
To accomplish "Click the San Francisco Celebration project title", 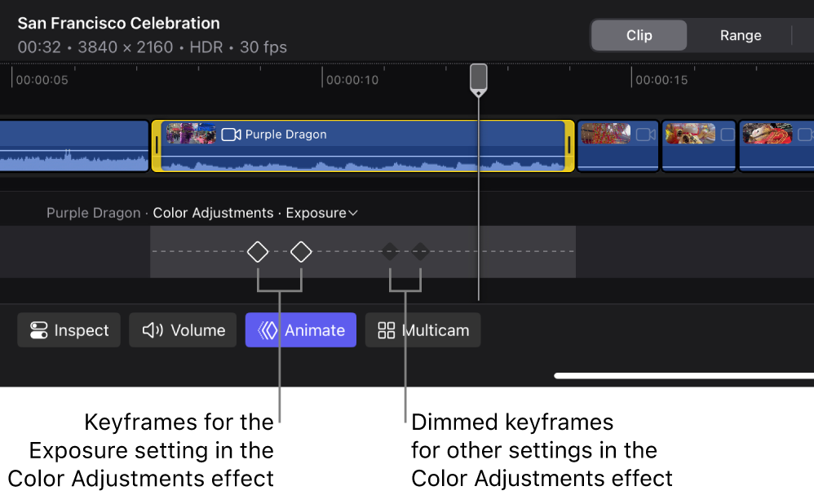I will (x=118, y=23).
